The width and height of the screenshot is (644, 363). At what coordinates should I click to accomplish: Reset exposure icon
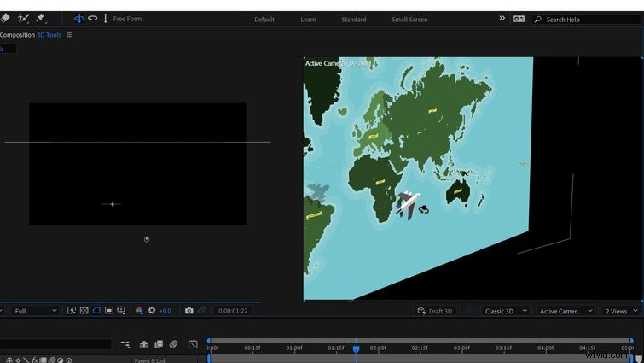coord(152,310)
